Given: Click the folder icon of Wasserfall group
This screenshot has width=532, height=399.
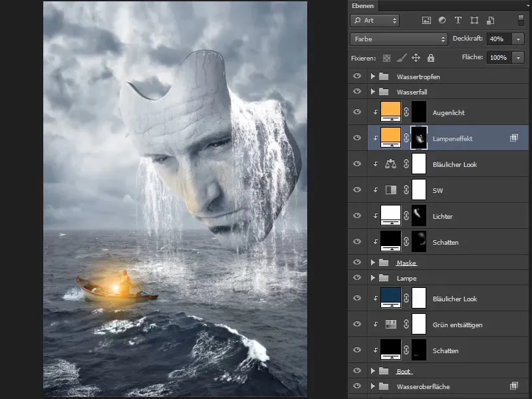Looking at the screenshot, I should point(384,92).
